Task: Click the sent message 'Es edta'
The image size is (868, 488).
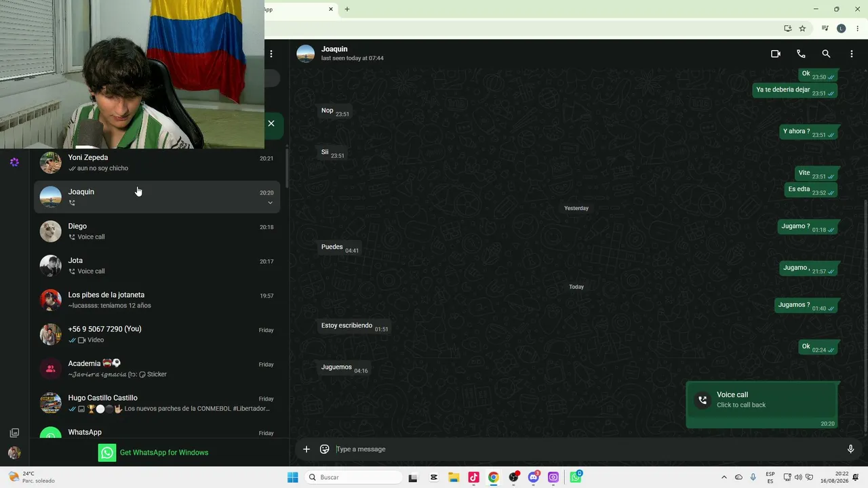Action: [x=811, y=190]
